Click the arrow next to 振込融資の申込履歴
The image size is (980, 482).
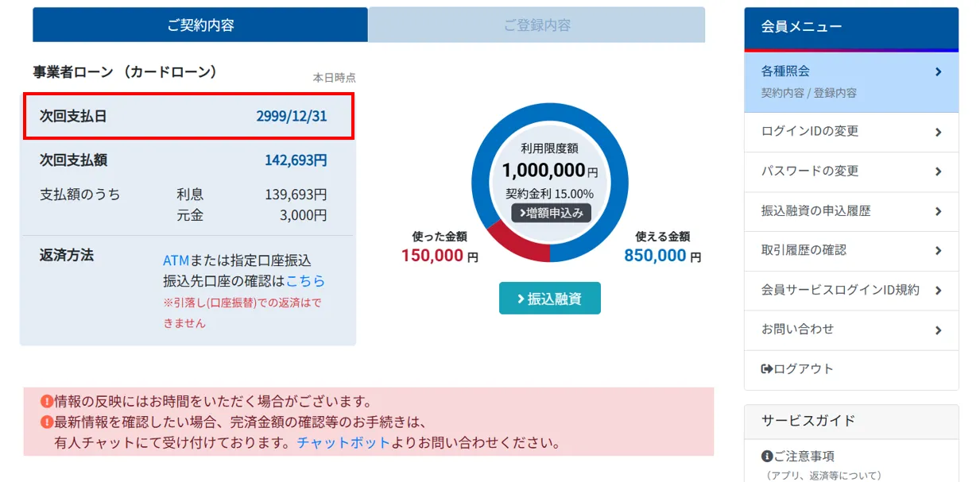pos(939,211)
